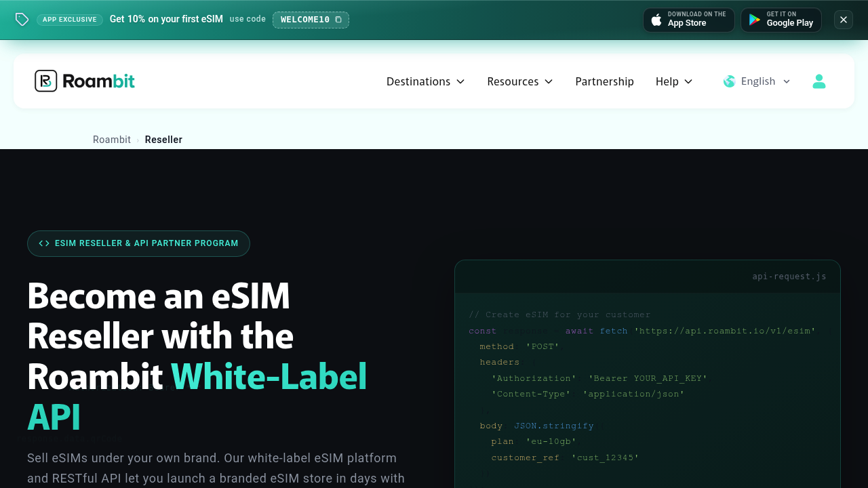Copy the WELCOME10 promo code
The width and height of the screenshot is (868, 488).
click(311, 20)
